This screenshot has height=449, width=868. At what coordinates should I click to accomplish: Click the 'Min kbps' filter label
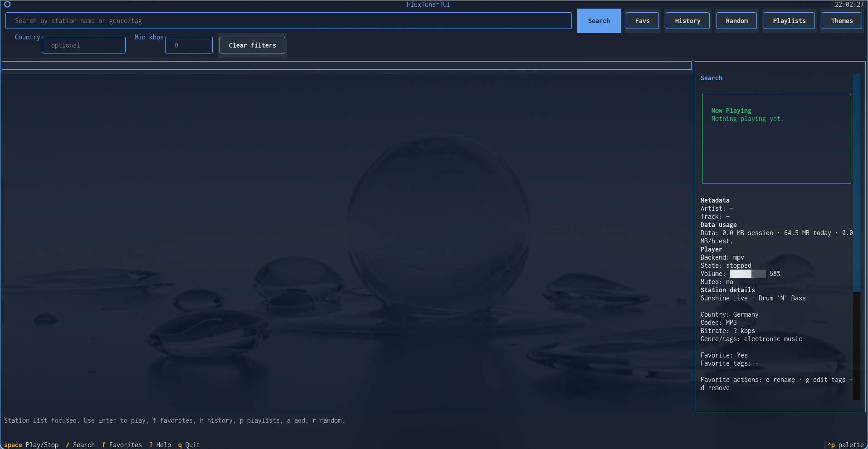tap(149, 37)
